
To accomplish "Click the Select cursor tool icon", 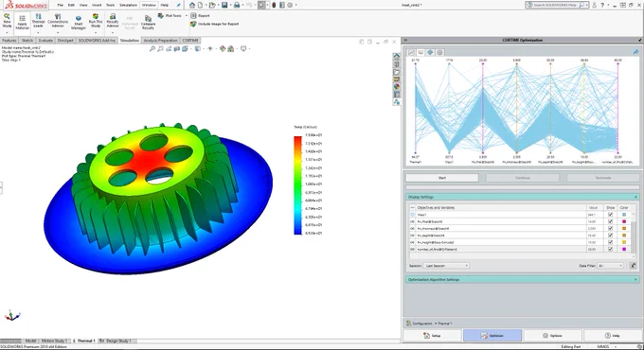I will click(261, 5).
